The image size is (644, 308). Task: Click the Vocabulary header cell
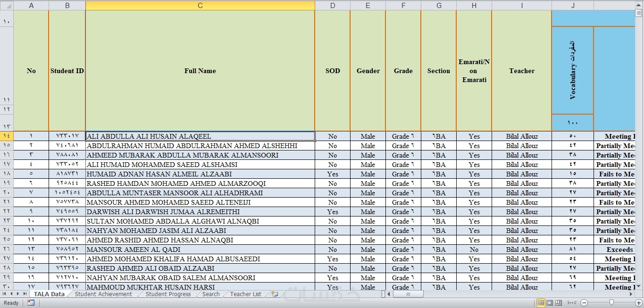(573, 70)
